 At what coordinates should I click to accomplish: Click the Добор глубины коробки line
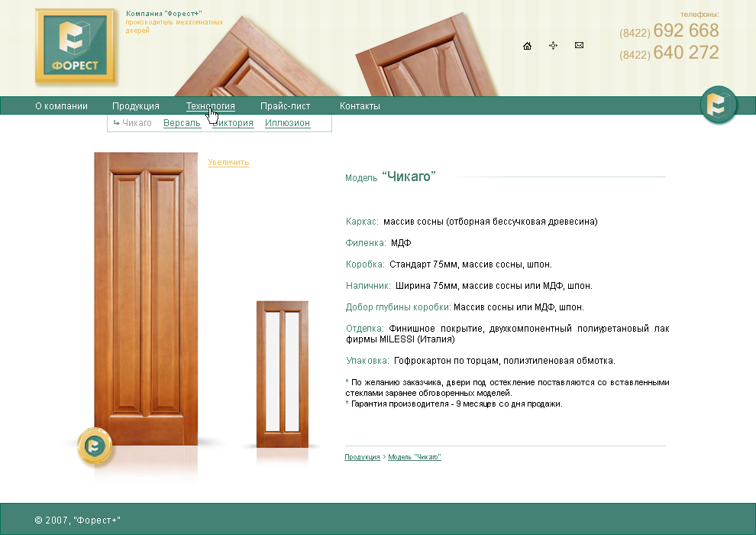coord(465,306)
